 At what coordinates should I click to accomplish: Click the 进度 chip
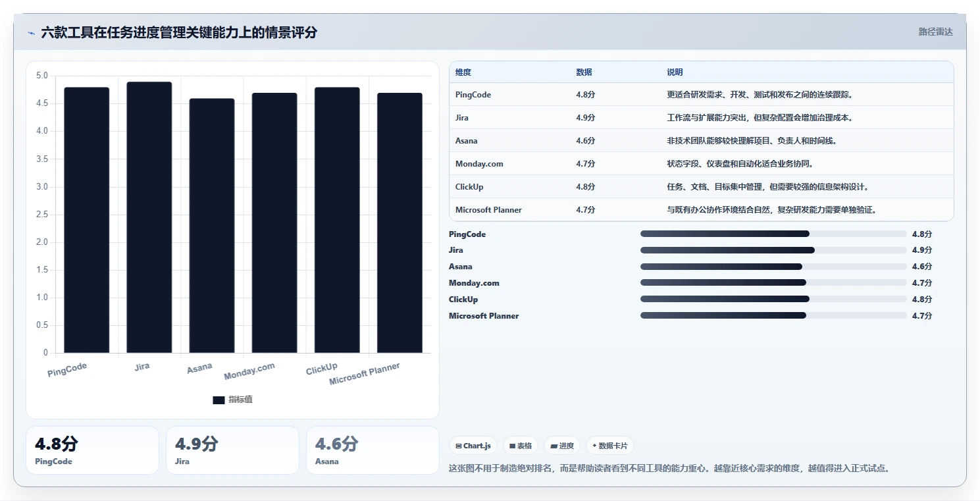point(562,446)
